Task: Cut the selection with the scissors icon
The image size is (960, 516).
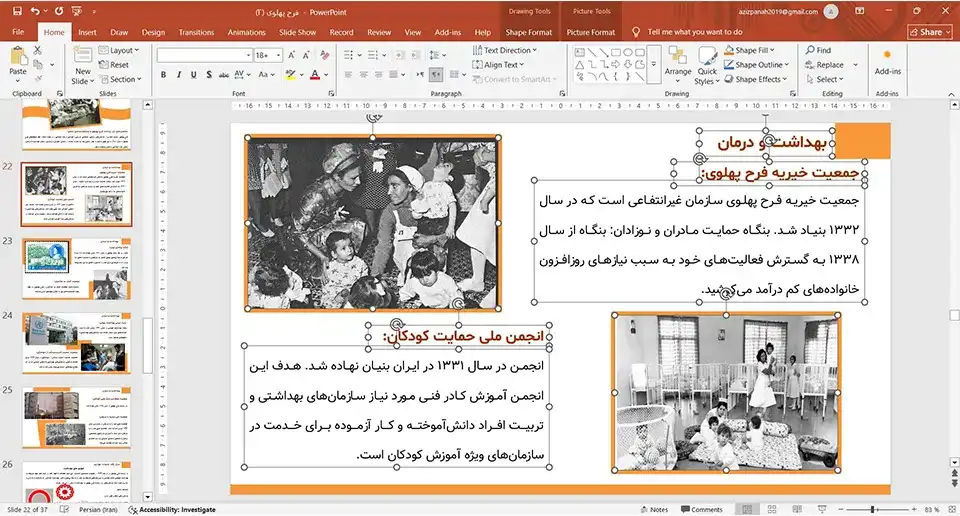Action: (x=38, y=50)
